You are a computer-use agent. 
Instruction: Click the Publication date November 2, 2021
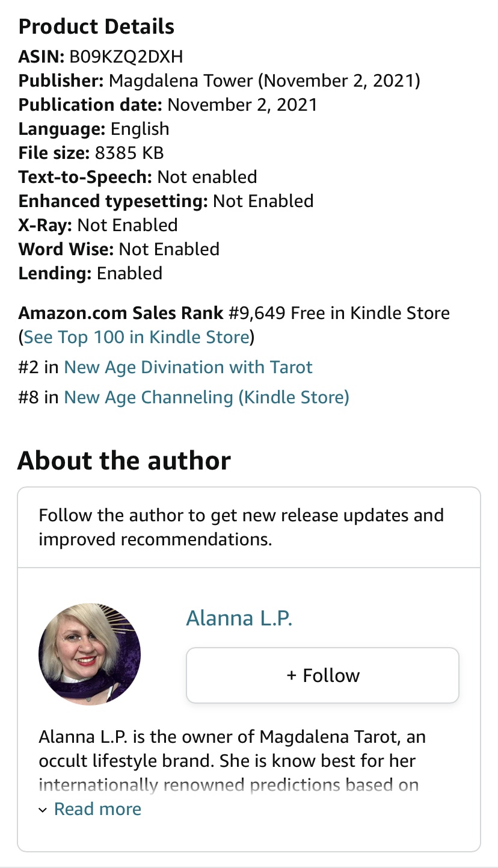(x=242, y=105)
